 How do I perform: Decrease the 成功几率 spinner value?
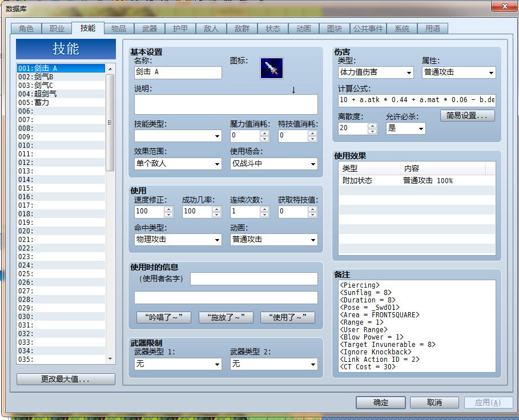[216, 215]
